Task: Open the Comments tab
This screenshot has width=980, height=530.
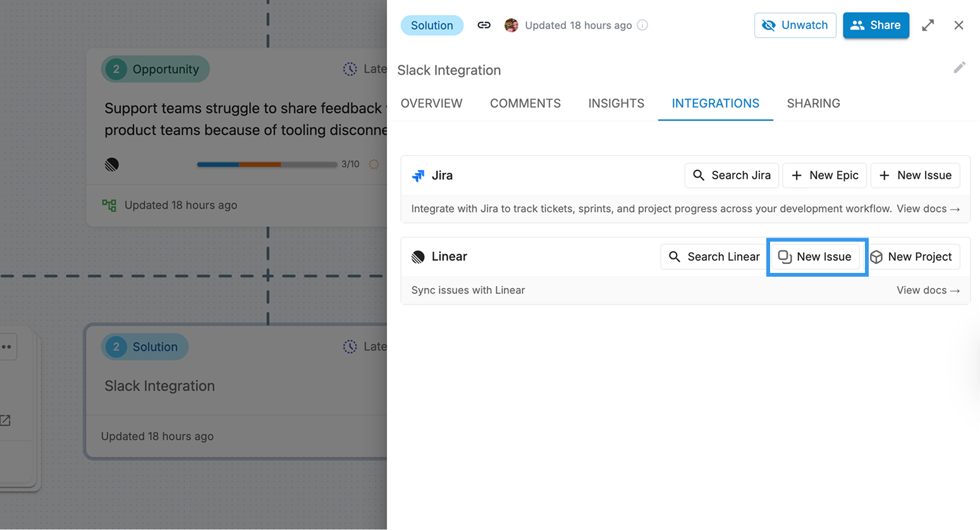Action: point(525,104)
